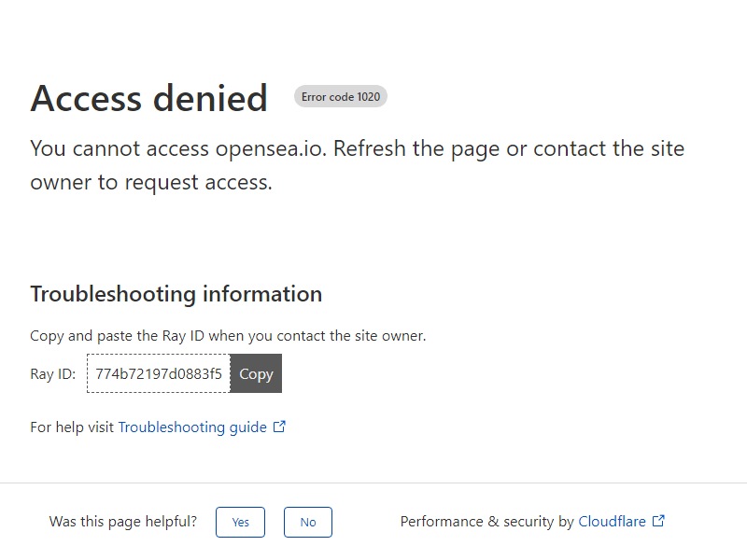Image resolution: width=747 pixels, height=560 pixels.
Task: Click the refresh instruction paragraph
Action: [x=358, y=164]
